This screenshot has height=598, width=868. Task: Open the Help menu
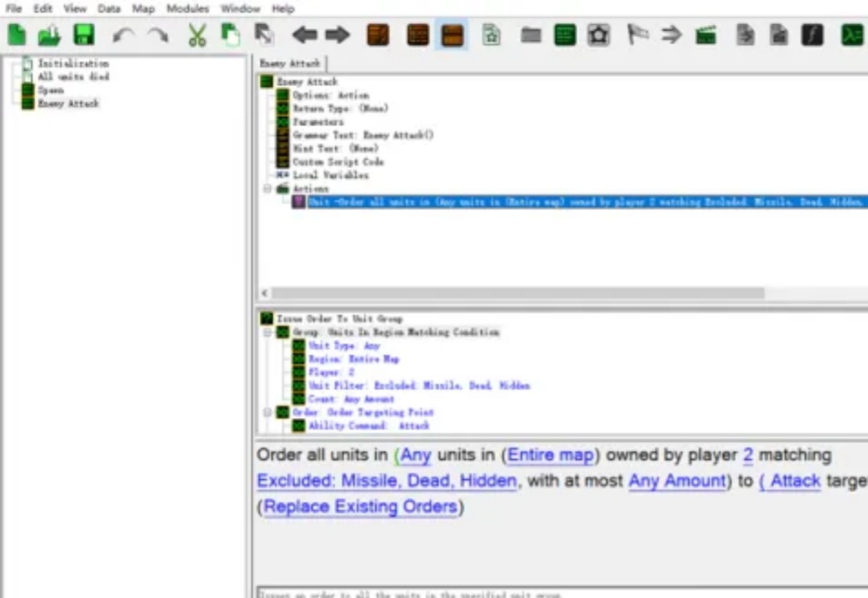(283, 8)
